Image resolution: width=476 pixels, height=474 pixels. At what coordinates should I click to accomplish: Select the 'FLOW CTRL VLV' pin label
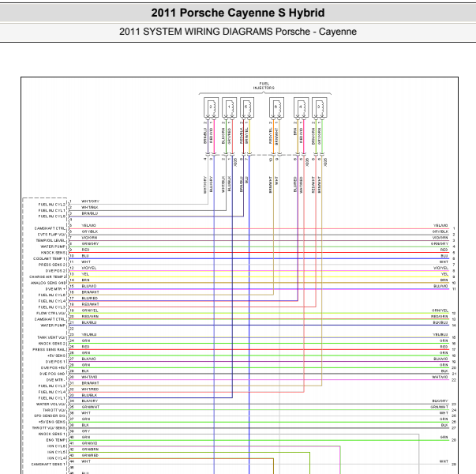51,314
